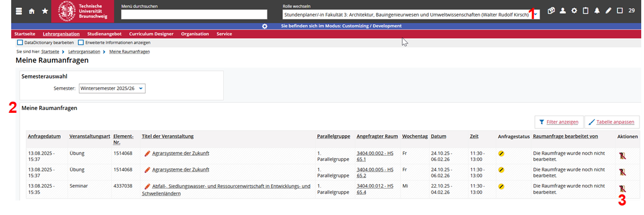Click yellow status icon in HS 65.2 row
This screenshot has width=644, height=215.
pos(501,169)
